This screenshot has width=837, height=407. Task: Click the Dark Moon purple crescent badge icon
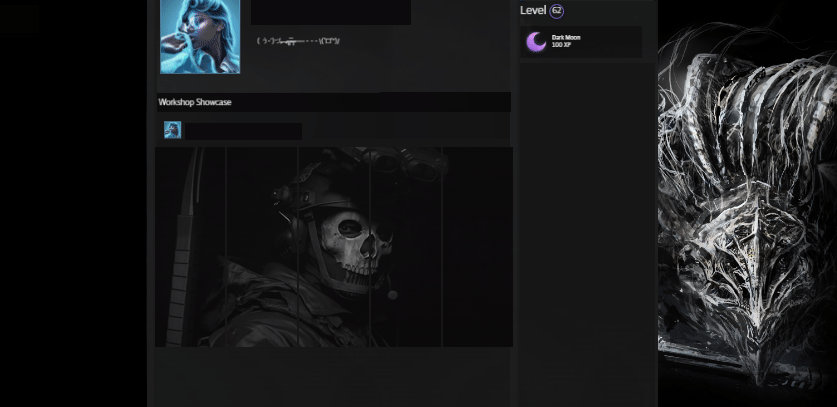[536, 42]
